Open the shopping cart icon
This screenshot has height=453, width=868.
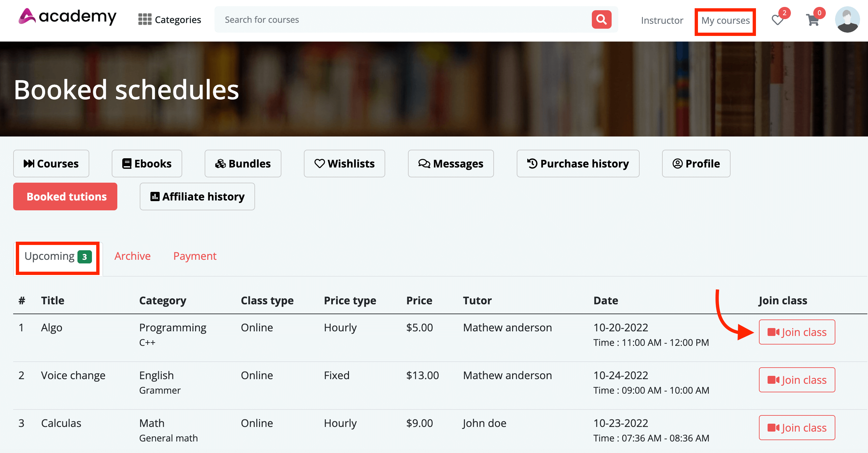click(x=813, y=20)
